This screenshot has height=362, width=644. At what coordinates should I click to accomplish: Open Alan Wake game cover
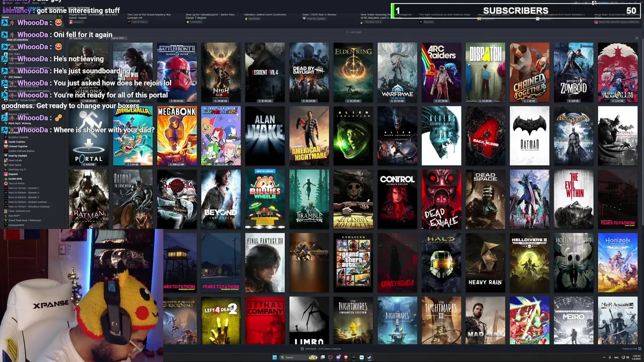(265, 136)
